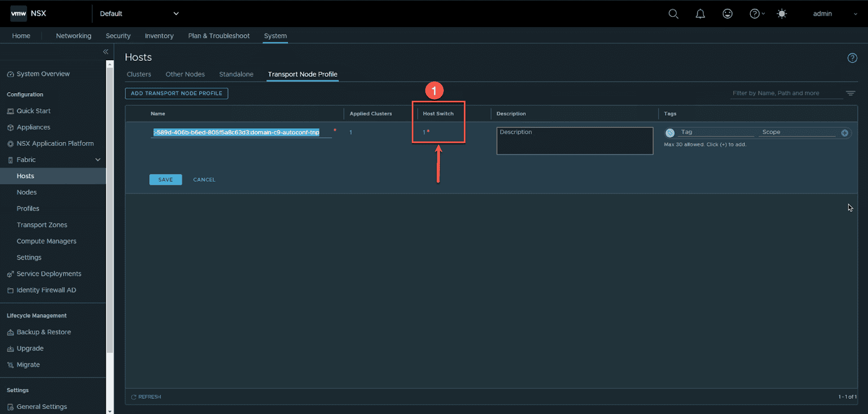
Task: Open the filter options icon
Action: click(851, 93)
